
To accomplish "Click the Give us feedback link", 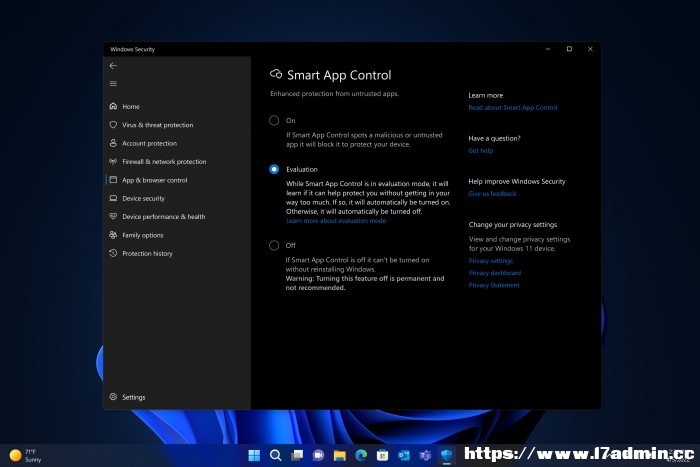I will [x=492, y=194].
